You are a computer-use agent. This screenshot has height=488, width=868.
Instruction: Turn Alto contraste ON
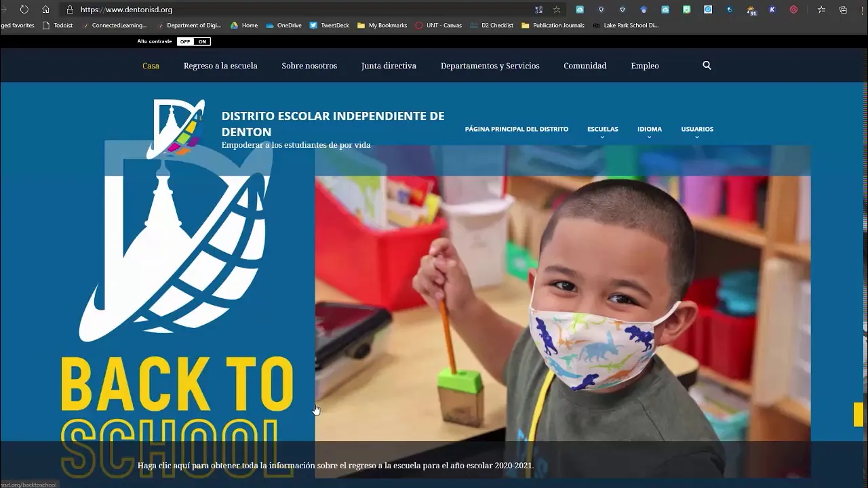[202, 41]
